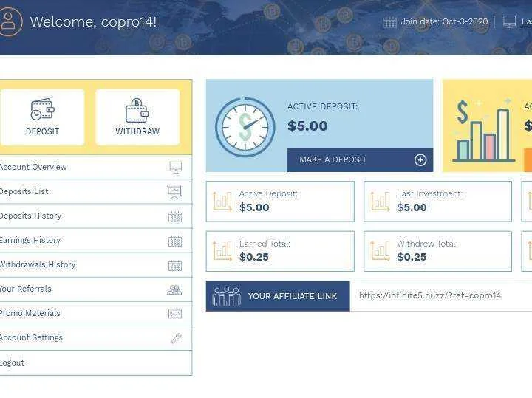532x398 pixels.
Task: Click Logout in the sidebar
Action: click(x=95, y=363)
